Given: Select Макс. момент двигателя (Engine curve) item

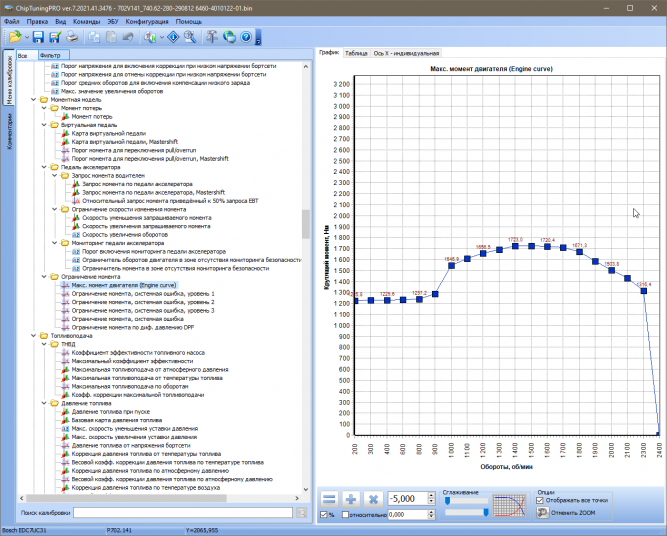Looking at the screenshot, I should pos(124,285).
